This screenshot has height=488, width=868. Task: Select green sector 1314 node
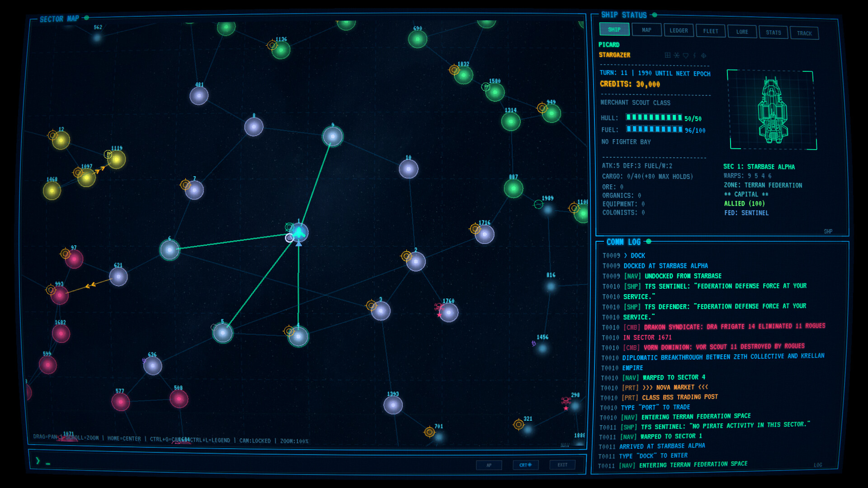point(511,121)
